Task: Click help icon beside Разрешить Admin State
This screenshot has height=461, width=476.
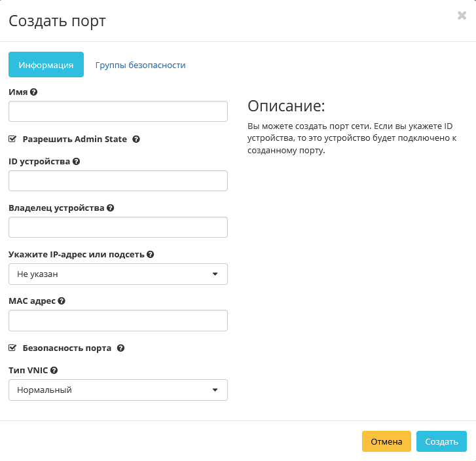Action: point(136,139)
